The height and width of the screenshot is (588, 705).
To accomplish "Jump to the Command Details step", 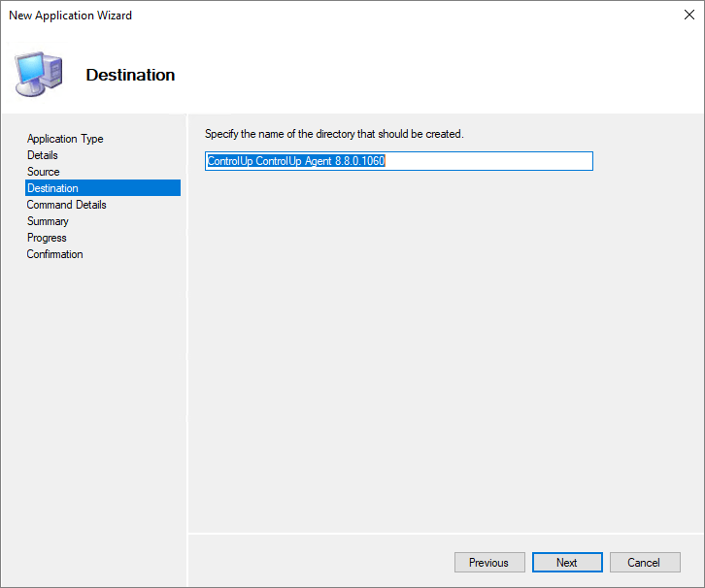I will tap(67, 205).
